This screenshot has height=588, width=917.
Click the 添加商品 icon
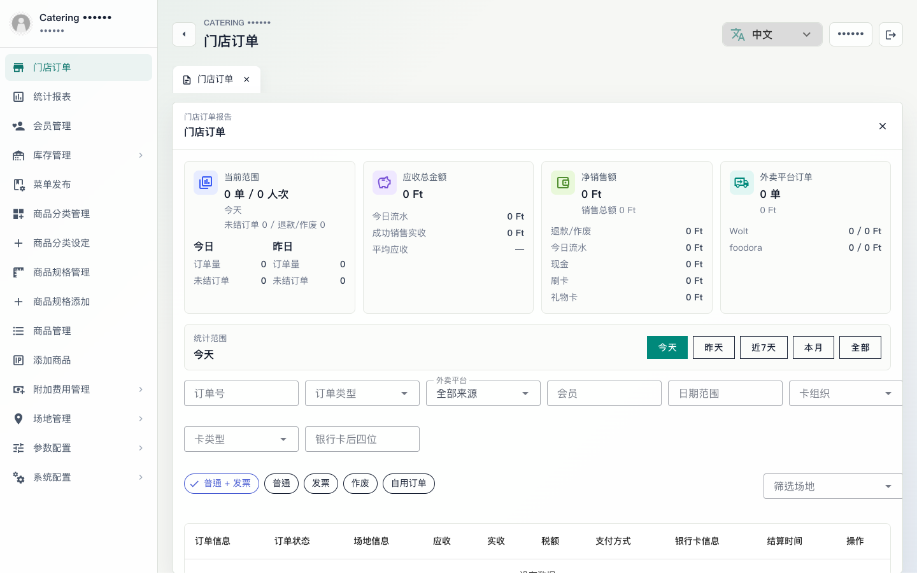coord(18,360)
